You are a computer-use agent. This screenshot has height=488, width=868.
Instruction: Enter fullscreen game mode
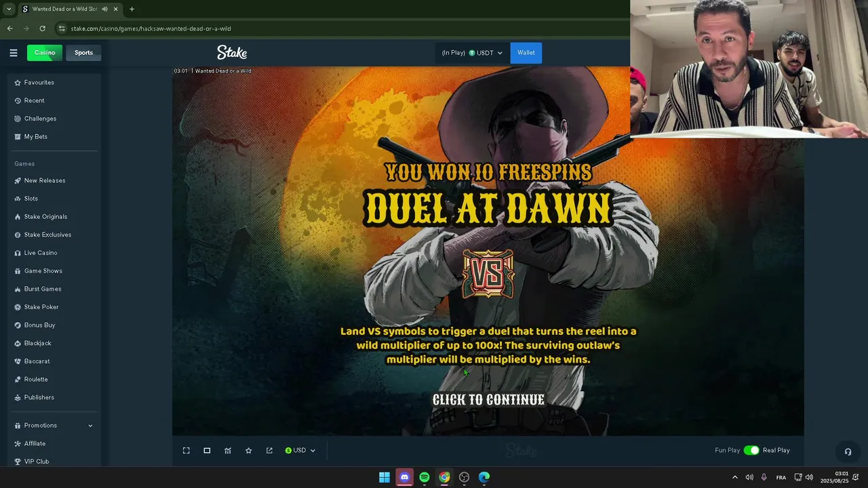[x=186, y=451]
